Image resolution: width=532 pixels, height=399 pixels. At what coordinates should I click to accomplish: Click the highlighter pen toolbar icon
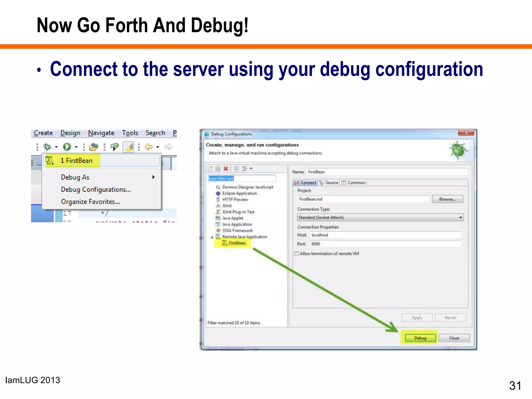(x=128, y=147)
